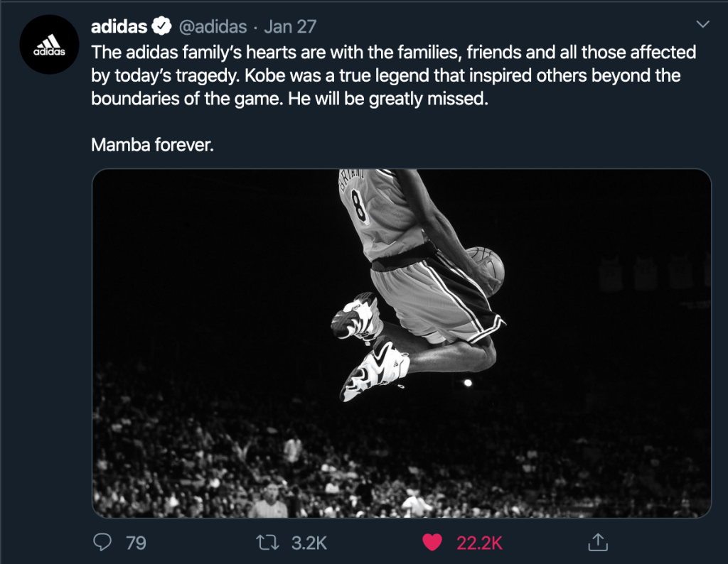Click the @adidas handle
Image resolution: width=728 pixels, height=564 pixels.
click(213, 28)
